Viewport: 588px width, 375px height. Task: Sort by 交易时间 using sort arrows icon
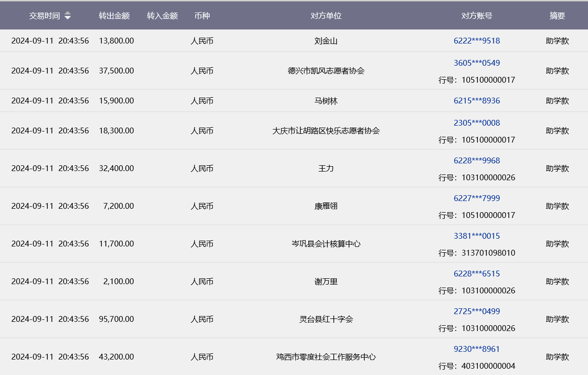68,16
